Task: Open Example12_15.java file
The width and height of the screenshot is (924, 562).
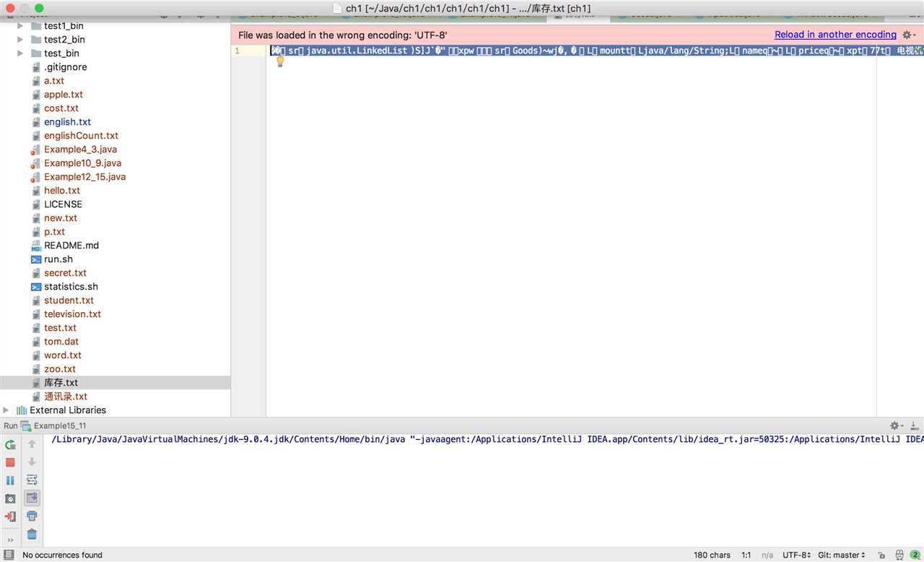Action: click(84, 177)
